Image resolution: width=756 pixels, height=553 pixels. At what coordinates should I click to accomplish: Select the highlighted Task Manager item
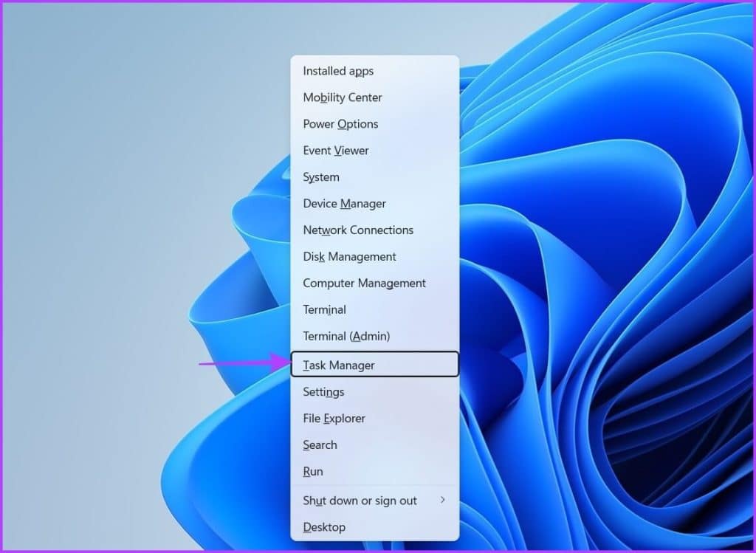[374, 365]
